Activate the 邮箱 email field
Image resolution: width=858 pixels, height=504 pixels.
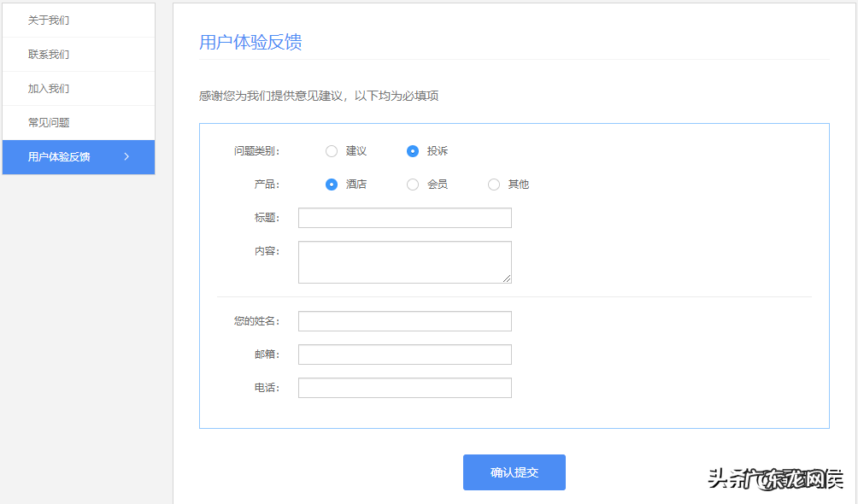pyautogui.click(x=403, y=354)
